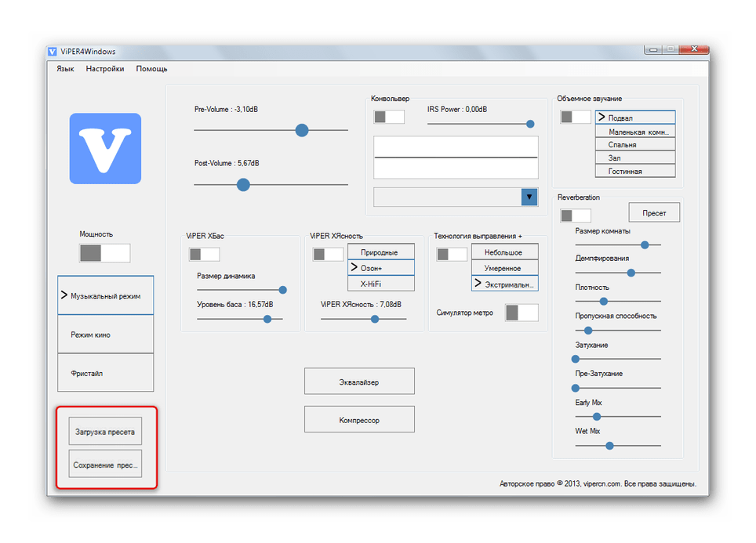
Task: Click the ViPER4Windows title bar icon
Action: point(53,52)
